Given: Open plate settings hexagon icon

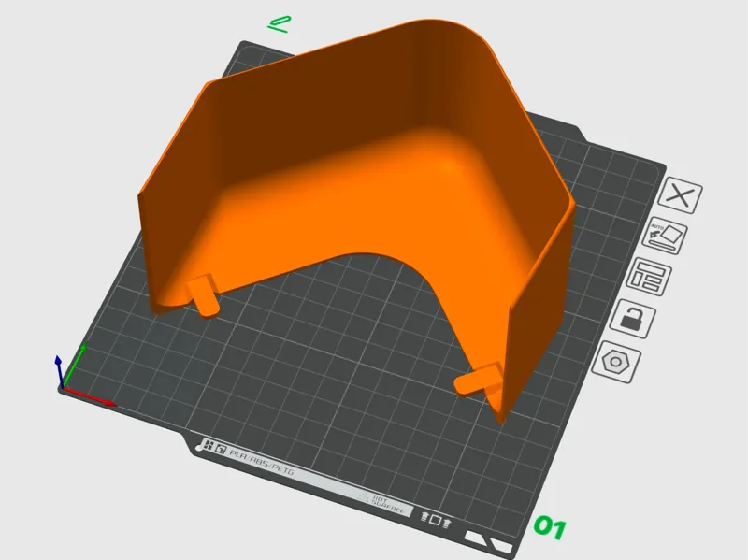Looking at the screenshot, I should click(x=616, y=362).
